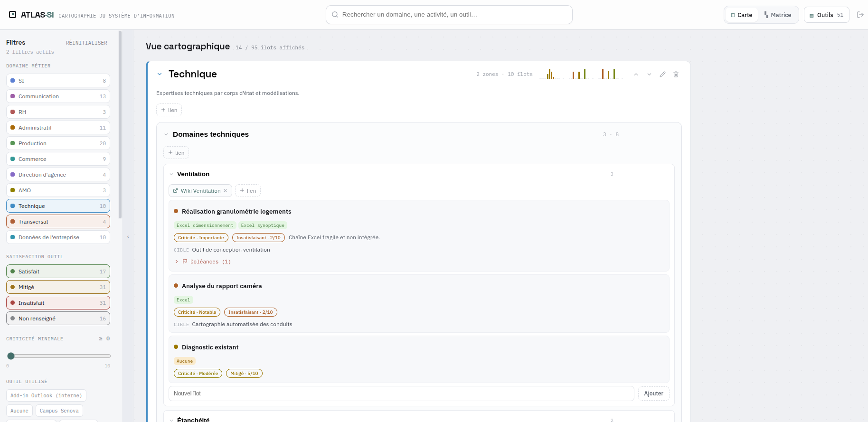Collapse the filters sidebar with the arrow

[128, 237]
